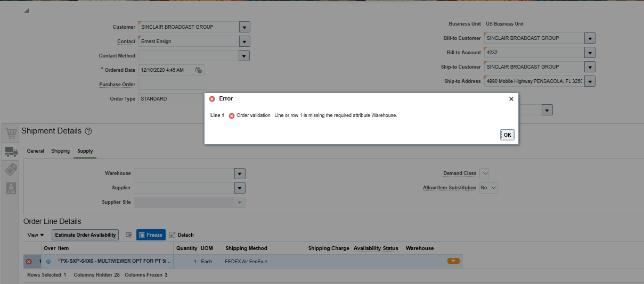Expand the Customer dropdown
Screen dimensions: 644x284
click(x=244, y=27)
